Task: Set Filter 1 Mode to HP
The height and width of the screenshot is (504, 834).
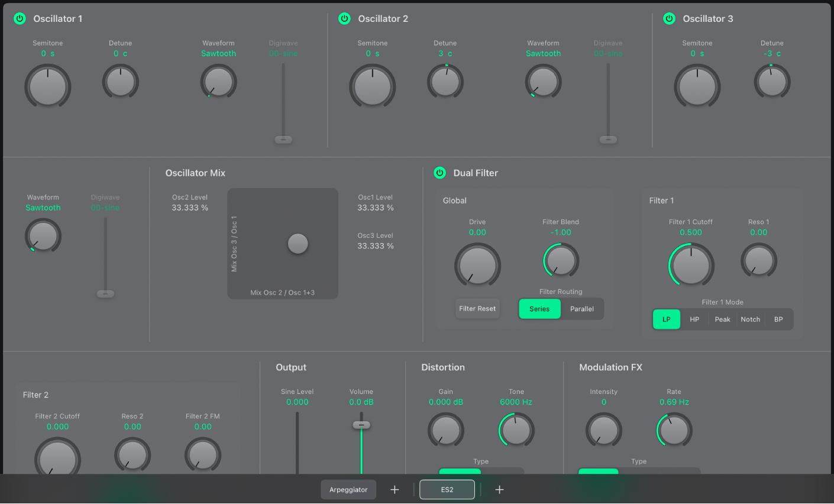Action: click(x=694, y=319)
